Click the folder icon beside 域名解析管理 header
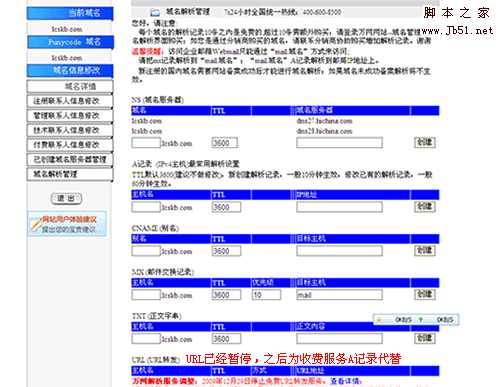This screenshot has width=500, height=387. pos(155,13)
